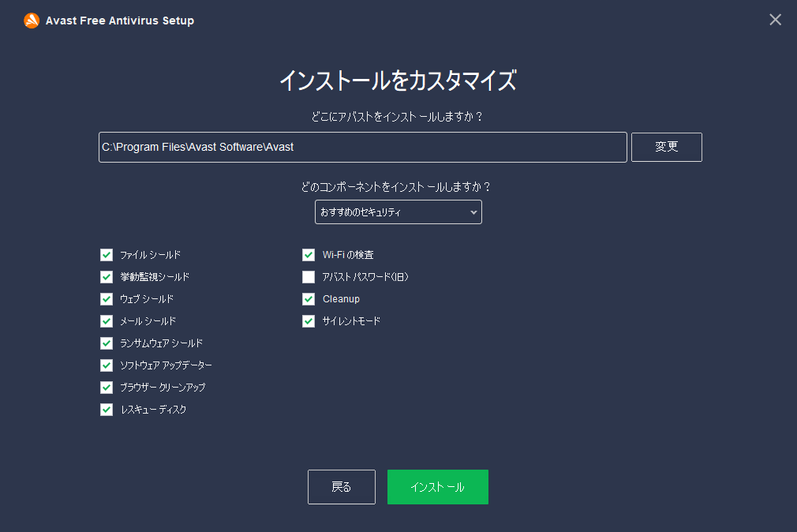The image size is (797, 532).
Task: Click the インストールをカスタマイズ heading
Action: click(x=398, y=81)
